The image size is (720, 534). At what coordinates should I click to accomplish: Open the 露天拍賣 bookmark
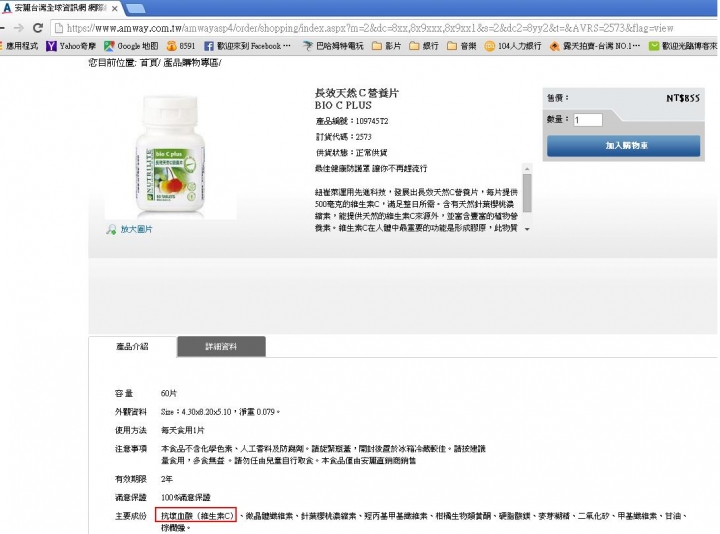pos(595,46)
